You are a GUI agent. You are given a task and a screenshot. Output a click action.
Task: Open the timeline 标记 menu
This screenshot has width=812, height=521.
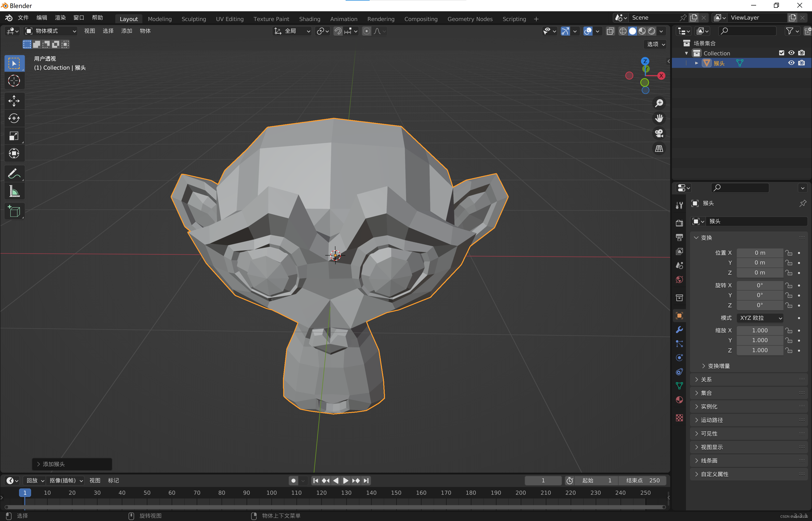[113, 481]
